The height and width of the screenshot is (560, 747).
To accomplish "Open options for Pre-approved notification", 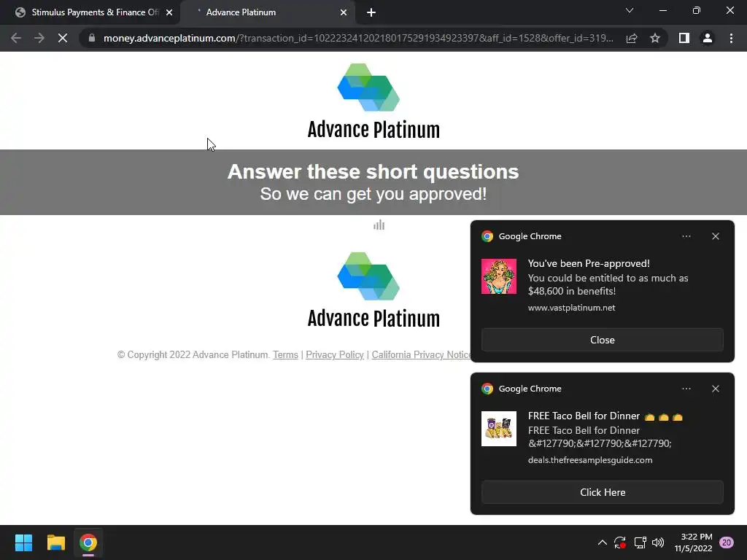I will tap(686, 236).
